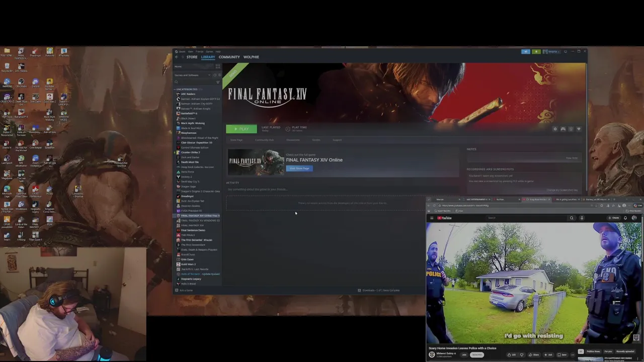Image resolution: width=644 pixels, height=362 pixels.
Task: Click the library Home button
Action: pyautogui.click(x=193, y=66)
